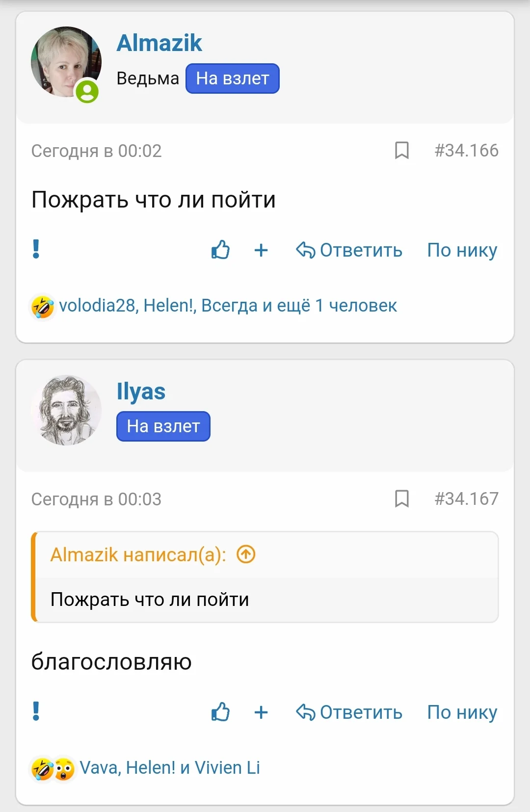Click 'Ответить' on Almazik's post
Viewport: 530px width, 812px height.
pos(361,250)
